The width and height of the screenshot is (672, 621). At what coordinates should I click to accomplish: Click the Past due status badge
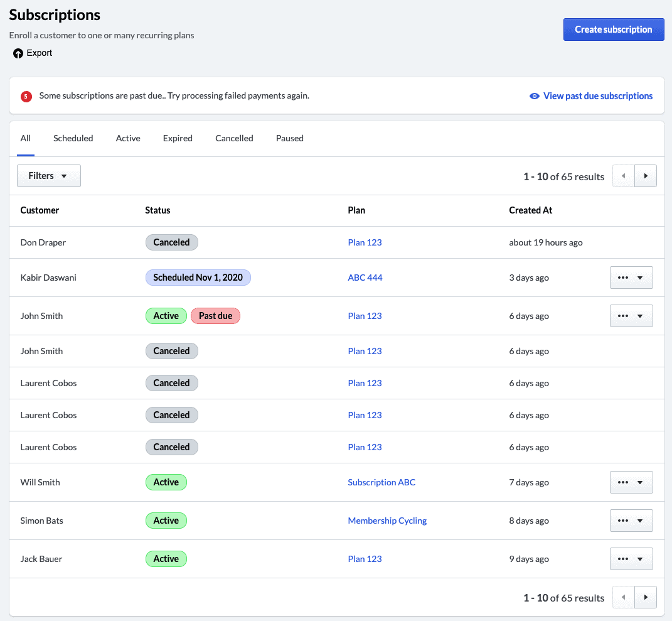[215, 316]
